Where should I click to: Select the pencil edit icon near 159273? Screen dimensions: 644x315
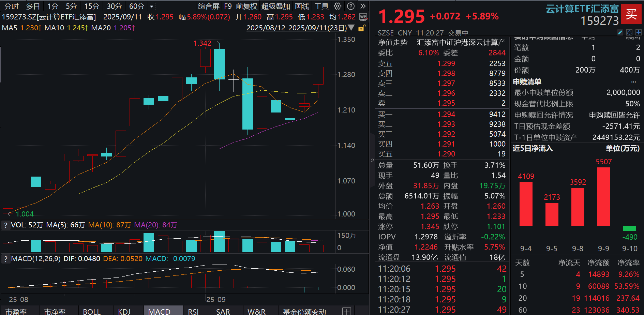pos(620,32)
